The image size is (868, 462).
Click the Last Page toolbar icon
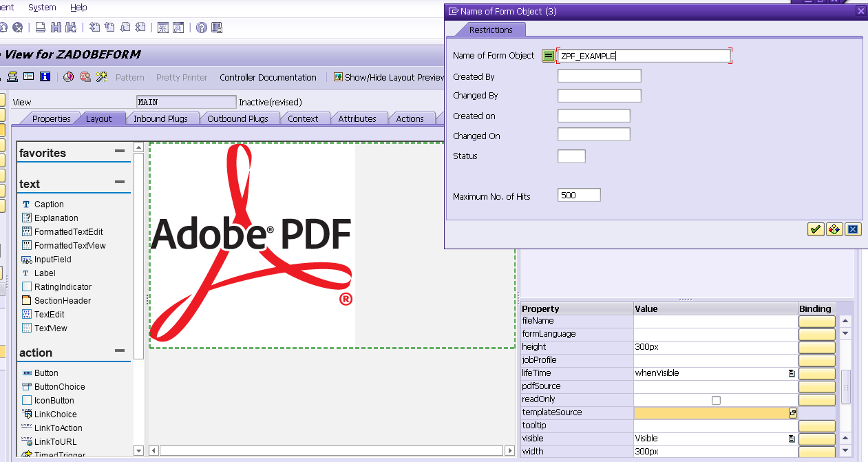click(140, 28)
